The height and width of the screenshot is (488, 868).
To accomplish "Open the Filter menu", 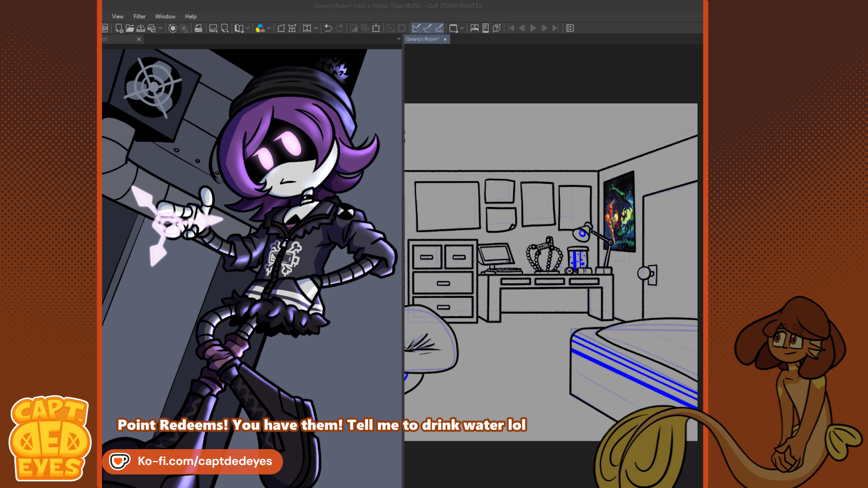I will click(x=139, y=16).
